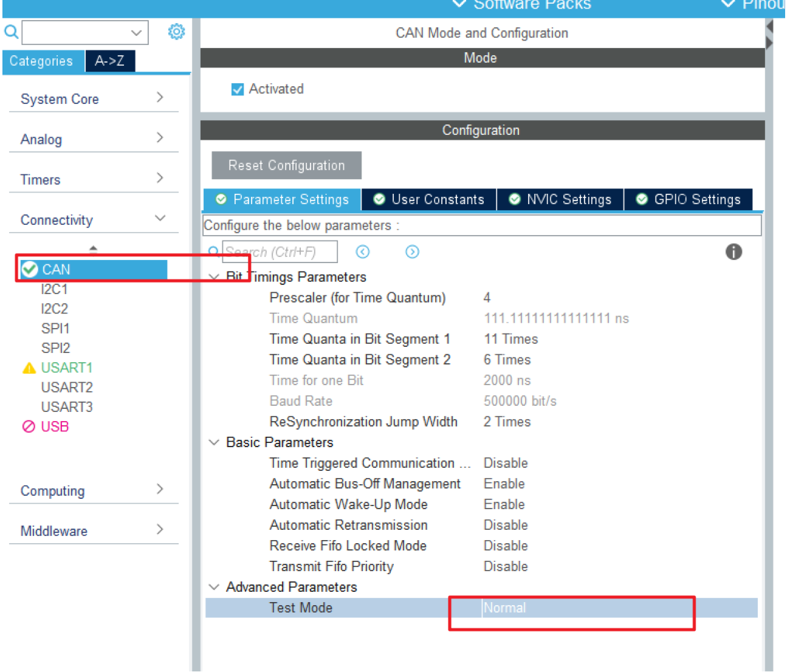Open the Software Packs menu
The width and height of the screenshot is (790, 672).
tap(523, 5)
